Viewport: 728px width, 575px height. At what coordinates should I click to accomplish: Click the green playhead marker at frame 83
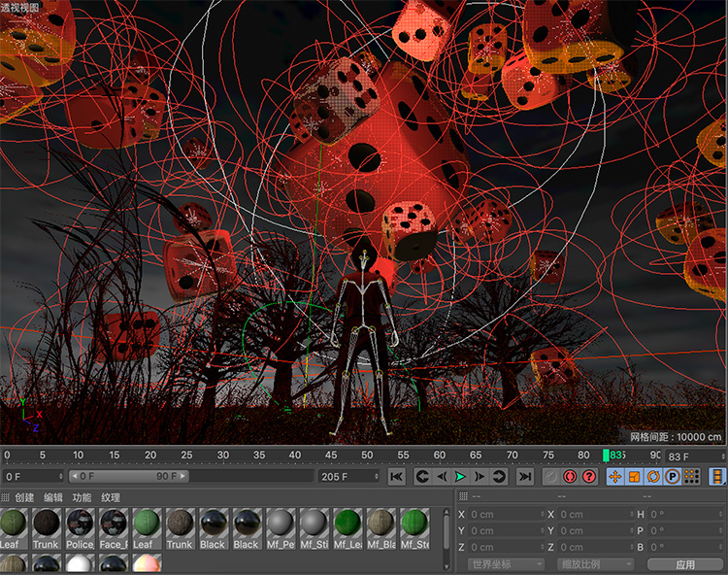coord(606,456)
